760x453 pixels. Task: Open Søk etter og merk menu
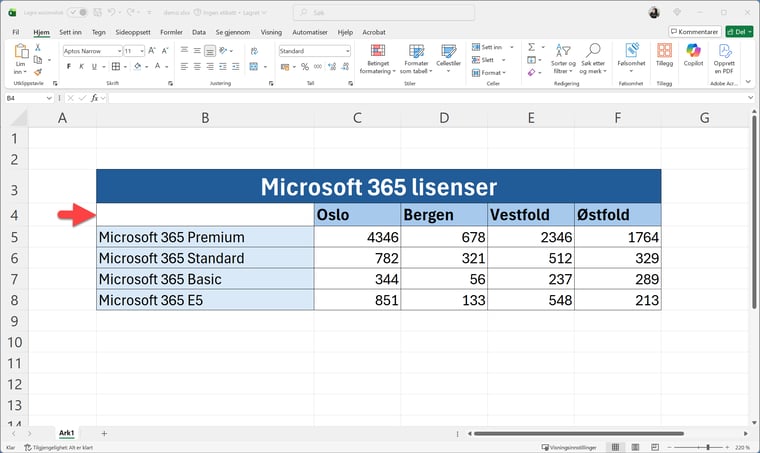click(593, 59)
